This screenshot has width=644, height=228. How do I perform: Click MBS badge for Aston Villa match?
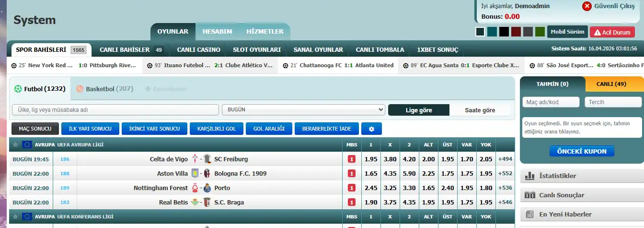[x=352, y=173]
